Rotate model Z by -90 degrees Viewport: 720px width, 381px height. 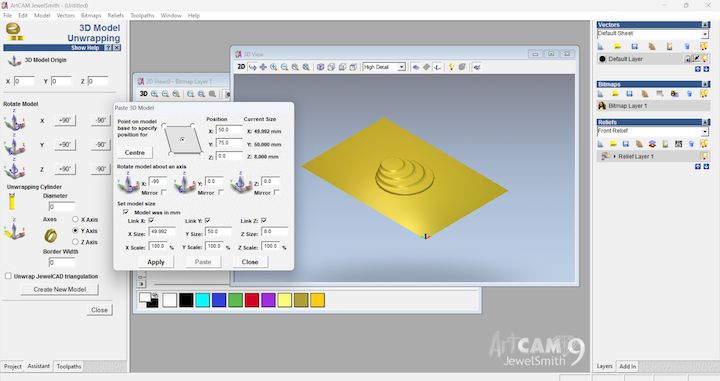pos(101,169)
